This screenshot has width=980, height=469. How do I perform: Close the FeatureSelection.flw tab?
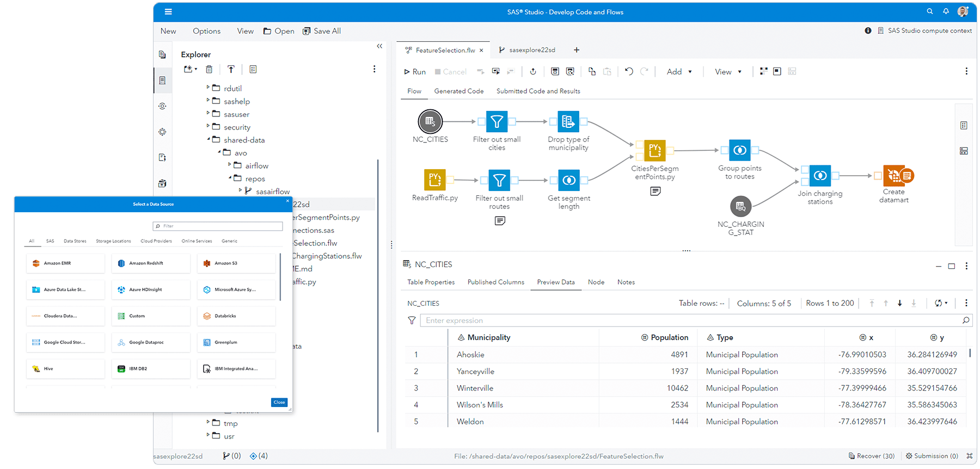click(481, 50)
